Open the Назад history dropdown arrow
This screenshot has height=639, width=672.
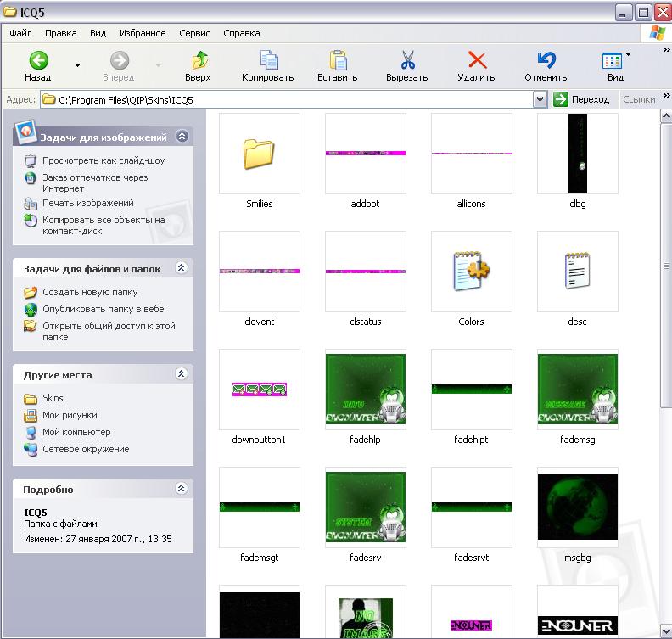pos(78,64)
